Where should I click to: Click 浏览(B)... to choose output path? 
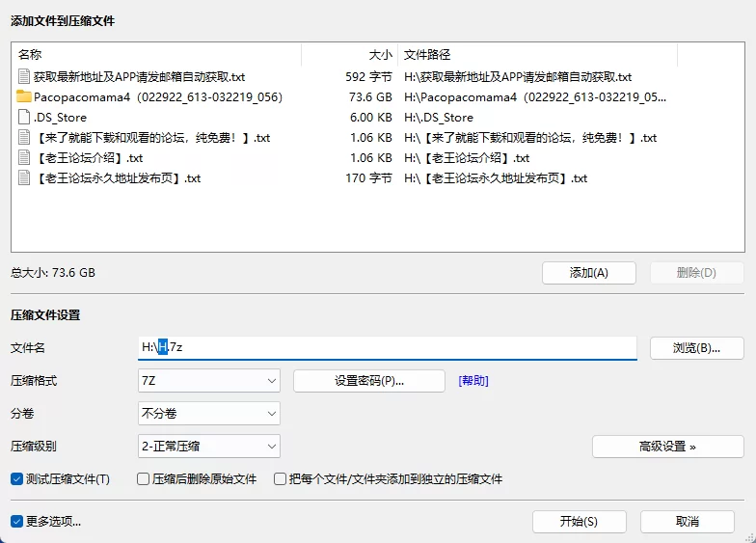tap(696, 348)
